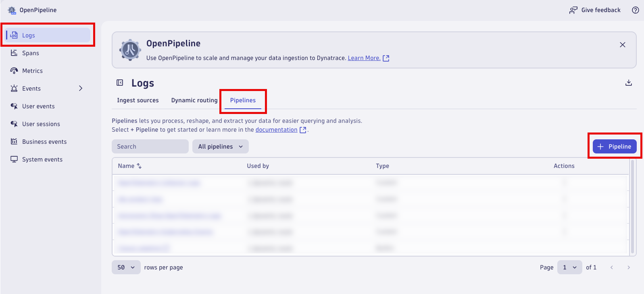Click the System events monitor icon

14,159
